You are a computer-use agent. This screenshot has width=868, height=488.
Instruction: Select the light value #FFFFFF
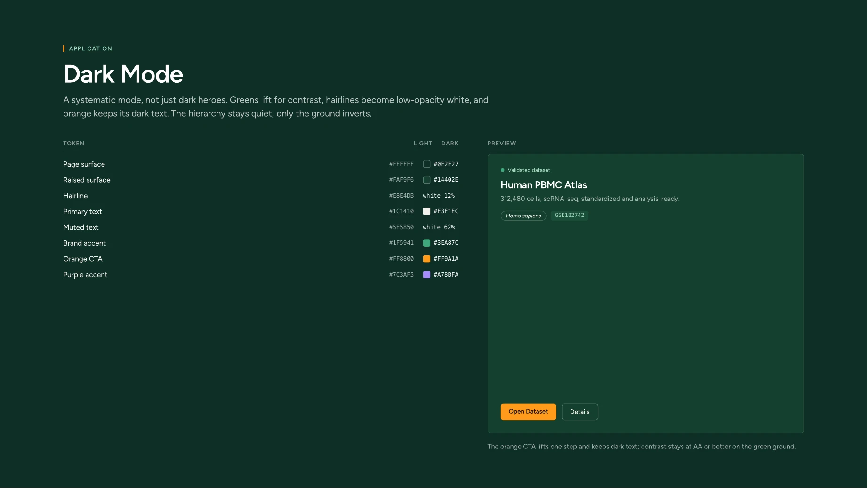[402, 164]
